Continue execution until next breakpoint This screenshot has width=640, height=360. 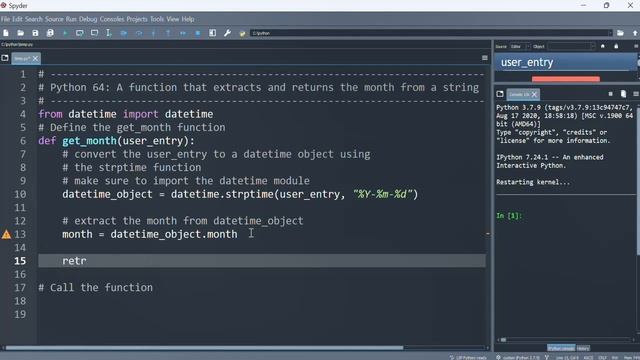click(183, 33)
